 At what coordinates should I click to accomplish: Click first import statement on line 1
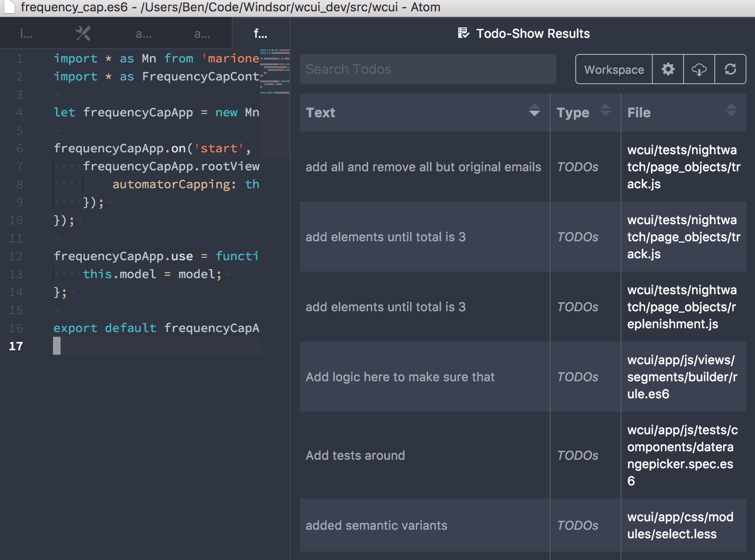point(156,59)
